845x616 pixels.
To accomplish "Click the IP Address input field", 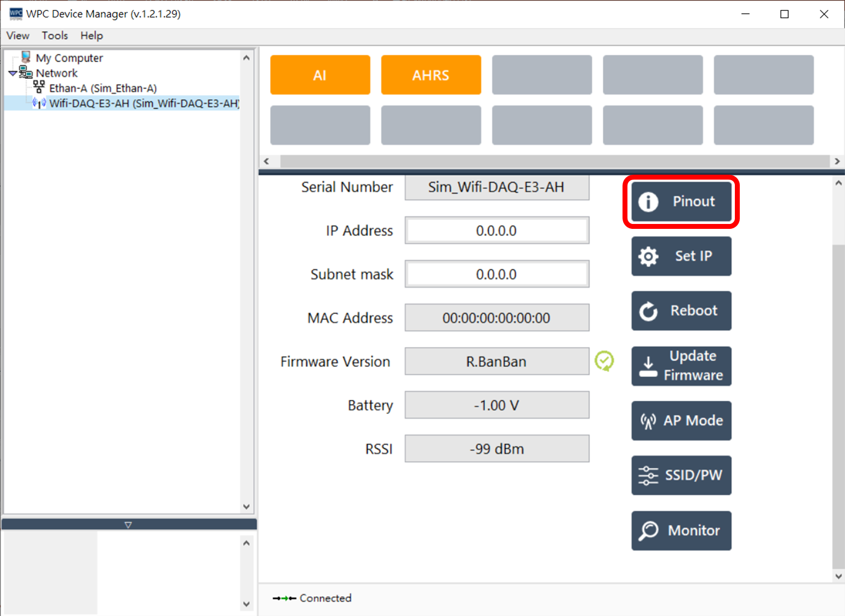I will tap(496, 231).
